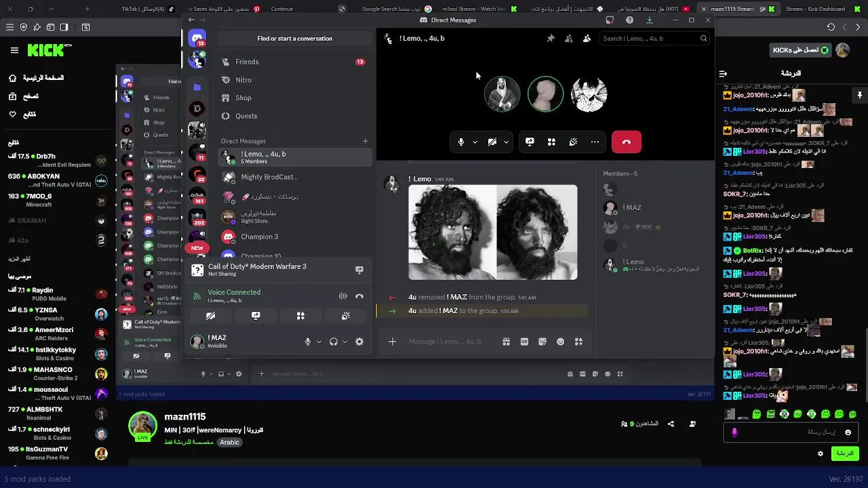This screenshot has width=868, height=488.
Task: Open the sticker picker
Action: tap(542, 342)
